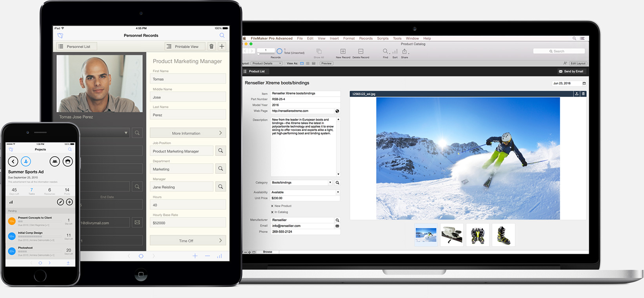
Task: Expand the Category dropdown arrow
Action: tap(330, 183)
